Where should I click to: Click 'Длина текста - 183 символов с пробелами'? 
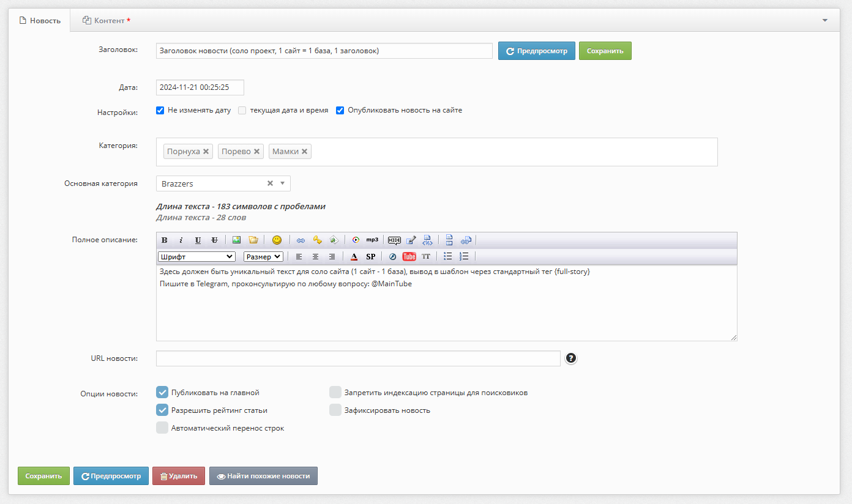click(x=241, y=207)
